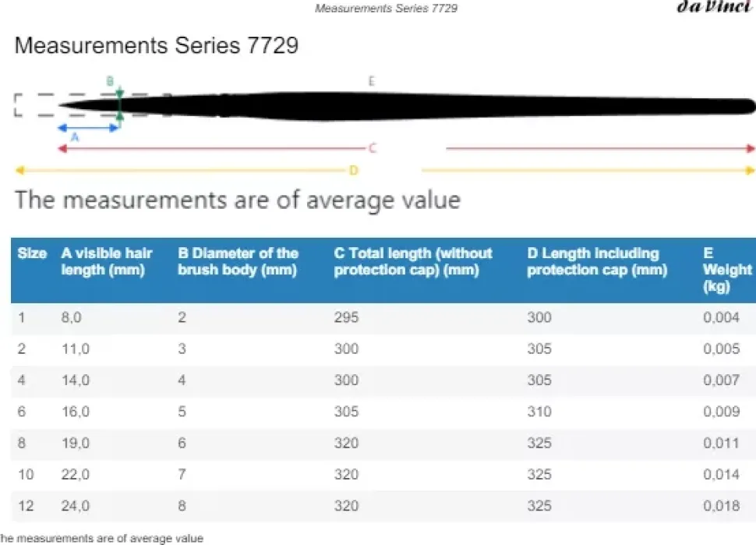Click the dashed protection cap outline
The height and width of the screenshot is (545, 756).
point(92,105)
